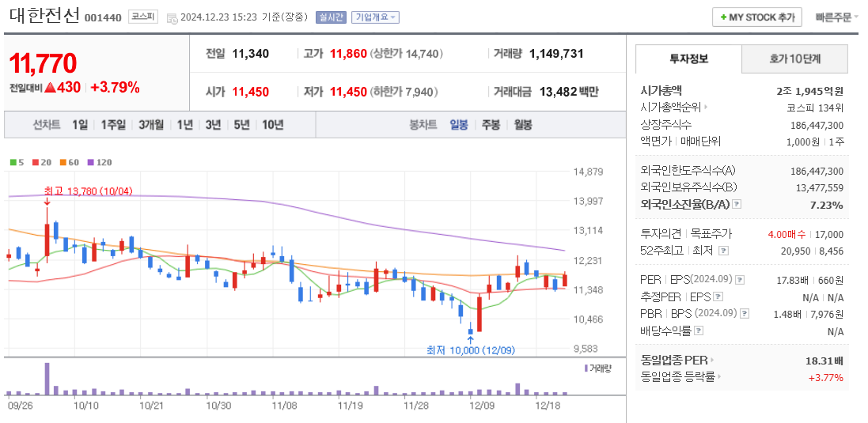
Task: Select the 월봉 candlestick chart
Action: (522, 125)
